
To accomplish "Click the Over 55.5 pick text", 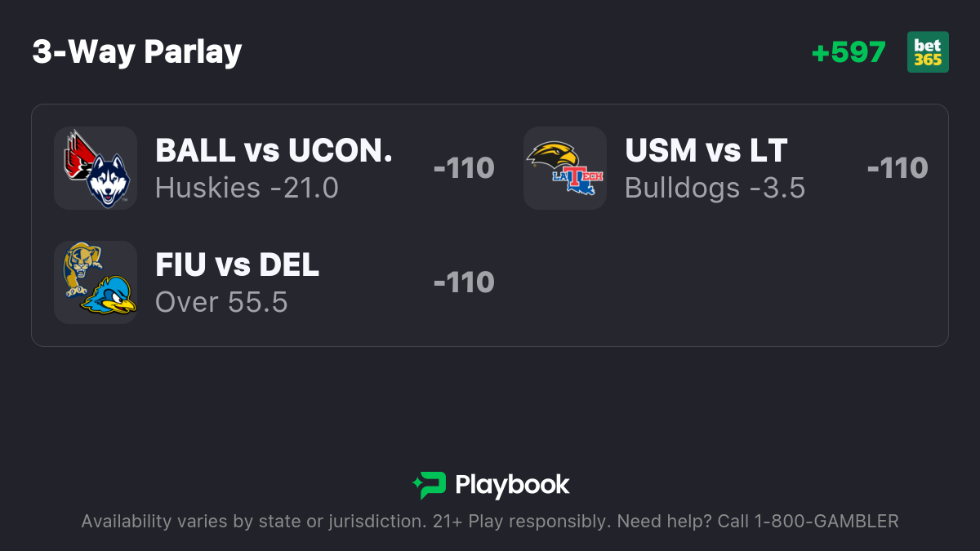I will pos(221,302).
